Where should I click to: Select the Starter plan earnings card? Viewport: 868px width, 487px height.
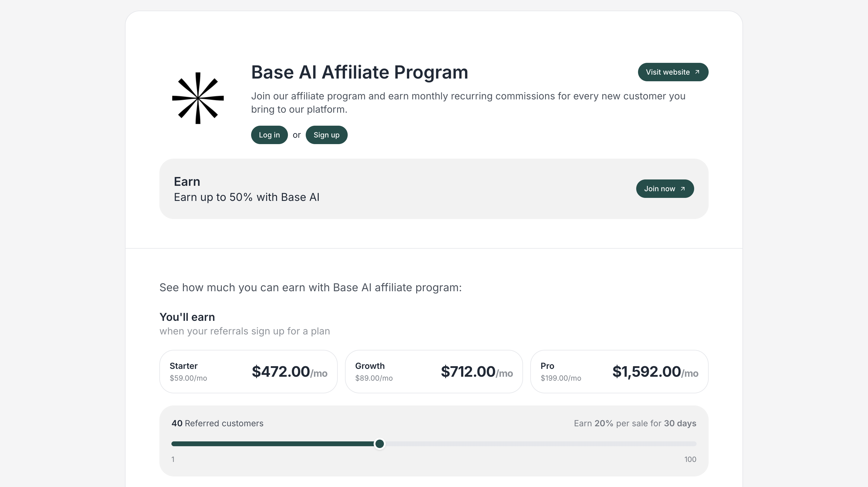248,371
